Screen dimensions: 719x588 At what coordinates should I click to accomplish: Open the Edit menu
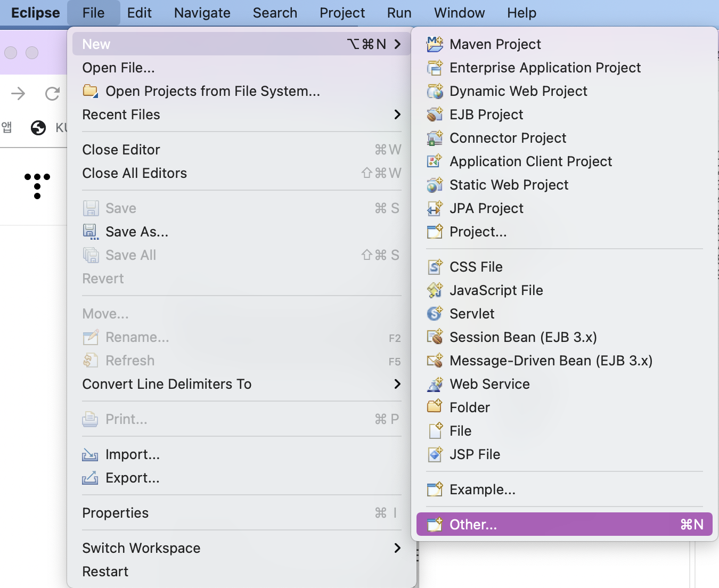140,13
